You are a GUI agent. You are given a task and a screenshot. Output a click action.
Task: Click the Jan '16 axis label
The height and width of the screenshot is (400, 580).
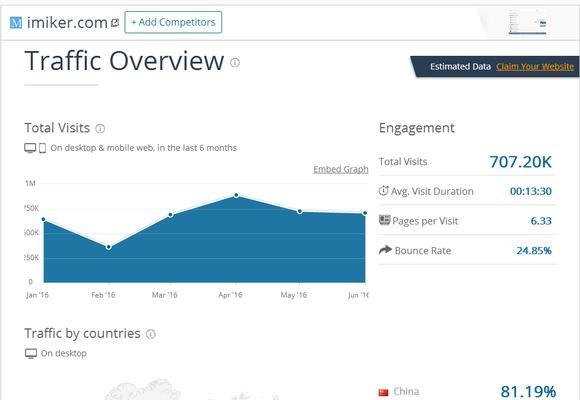(37, 295)
